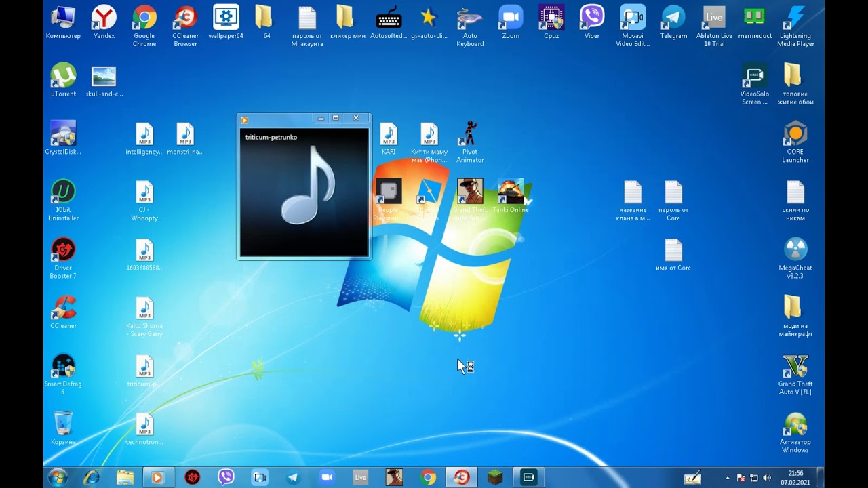The height and width of the screenshot is (488, 868).
Task: Open the Windows Start button
Action: click(58, 477)
